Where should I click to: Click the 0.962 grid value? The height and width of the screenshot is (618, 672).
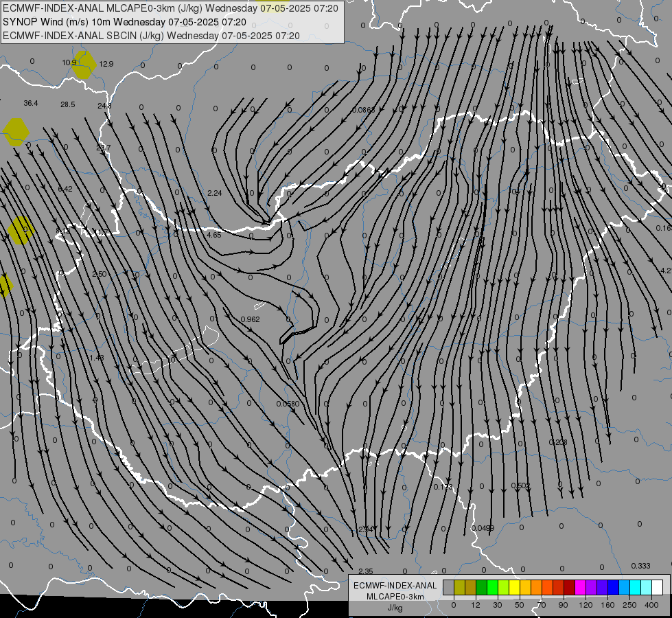[251, 319]
